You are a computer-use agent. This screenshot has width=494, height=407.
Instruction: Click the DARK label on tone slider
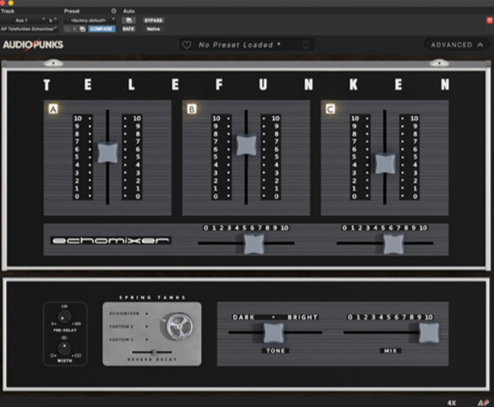(243, 317)
